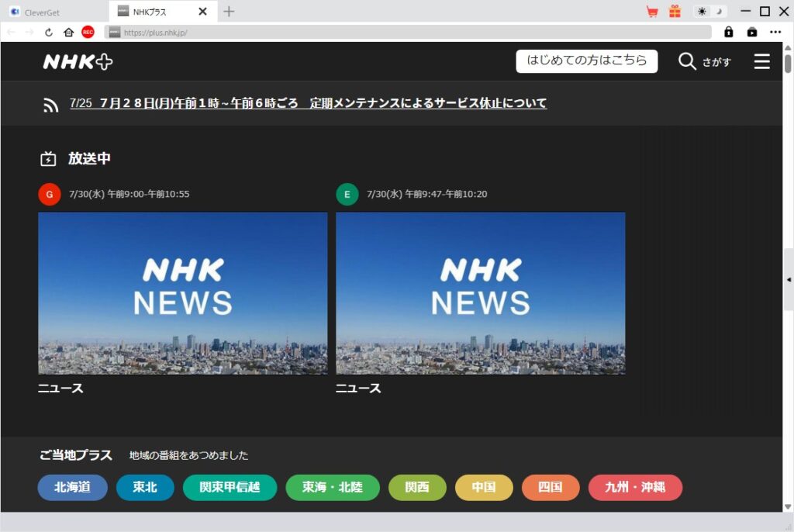Click 地域の番組をあつめました text

pyautogui.click(x=189, y=455)
